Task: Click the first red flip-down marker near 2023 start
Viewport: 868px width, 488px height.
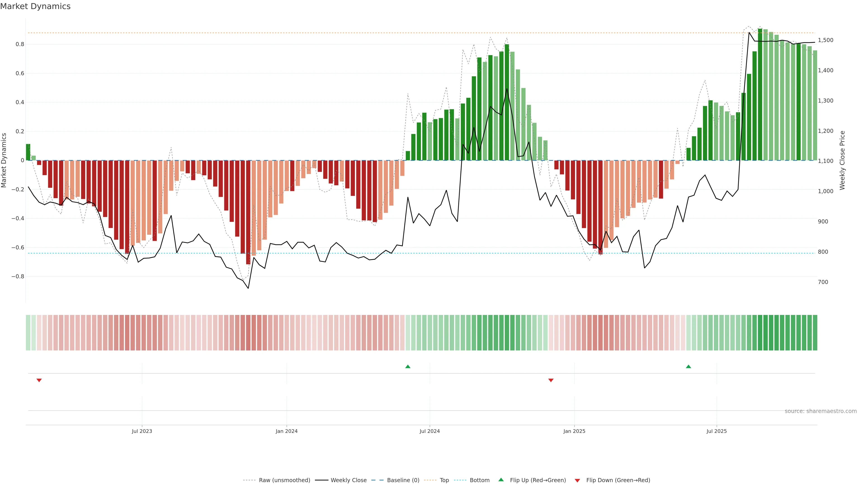Action: [39, 380]
